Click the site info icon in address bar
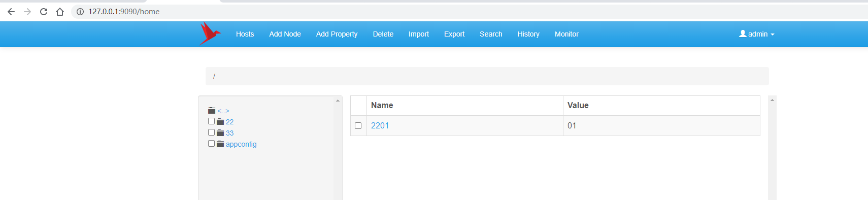Image resolution: width=868 pixels, height=200 pixels. click(x=80, y=12)
